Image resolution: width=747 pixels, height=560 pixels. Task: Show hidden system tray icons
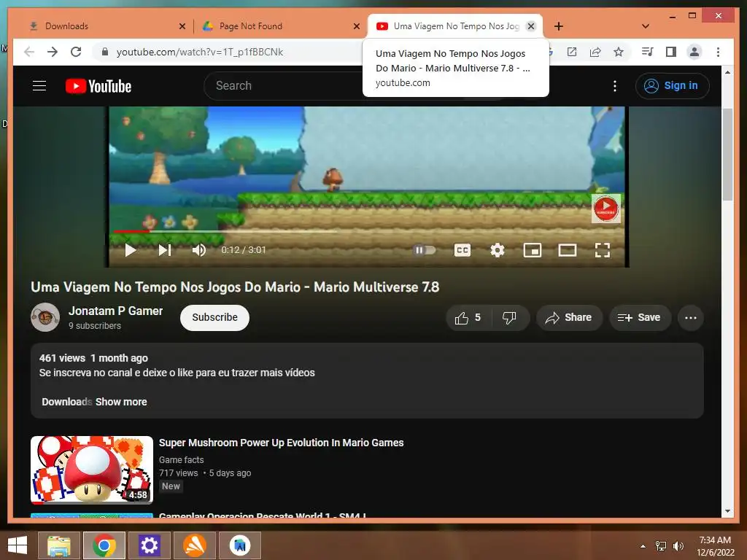tap(643, 546)
